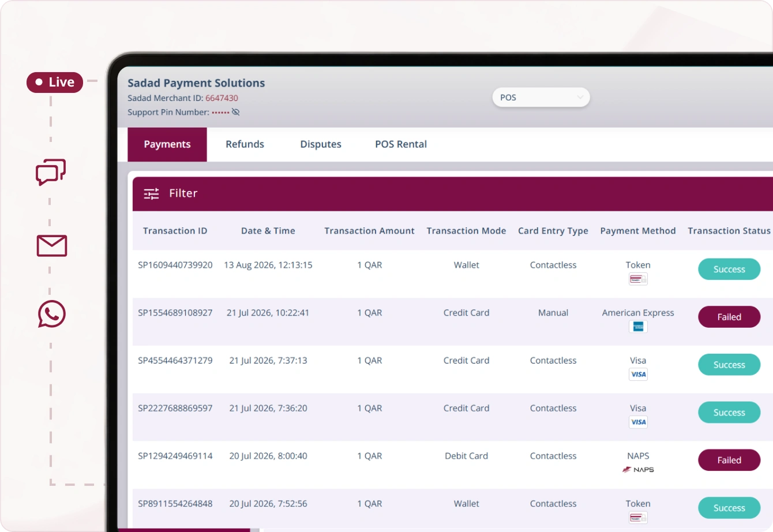Screen dimensions: 773x532
Task: Click Token icon in 13 Aug row
Action: coord(638,279)
